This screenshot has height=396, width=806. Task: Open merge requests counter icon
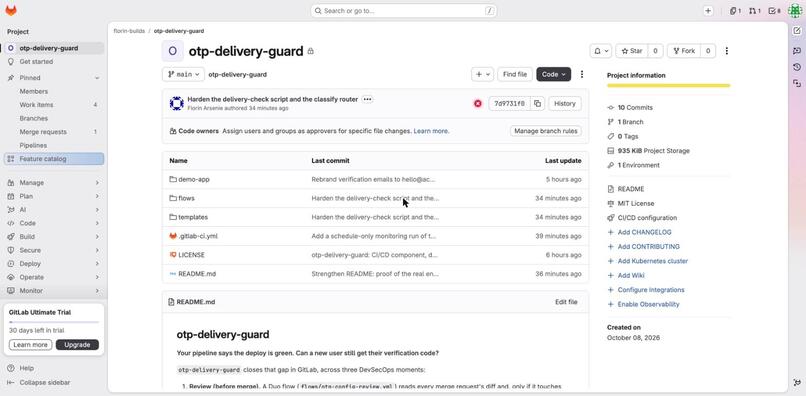[x=755, y=11]
